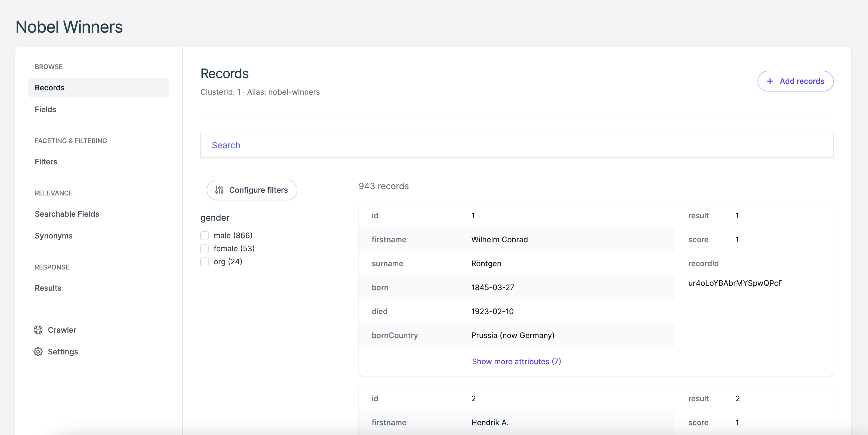Open the Synonyms page
This screenshot has width=868, height=435.
pyautogui.click(x=53, y=236)
